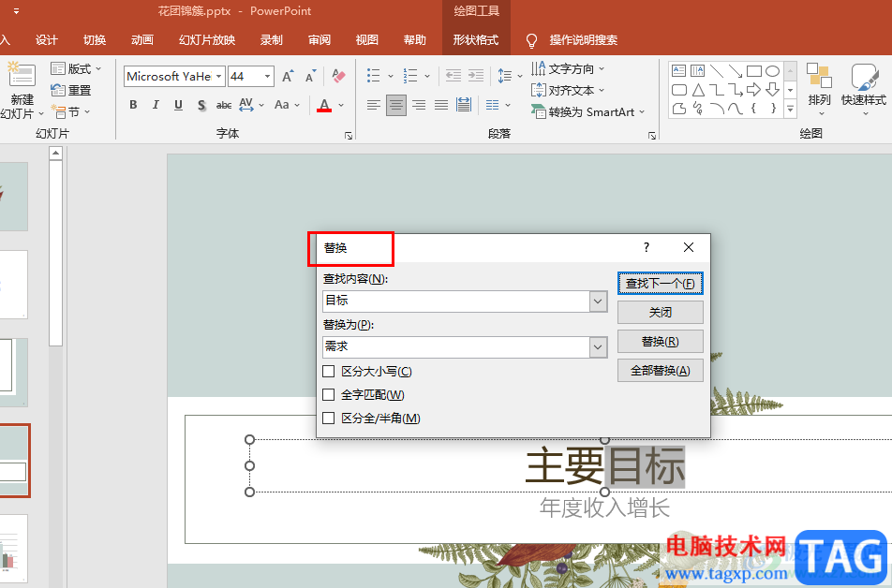Open the line spacing dropdown
The image size is (892, 588).
pyautogui.click(x=510, y=76)
